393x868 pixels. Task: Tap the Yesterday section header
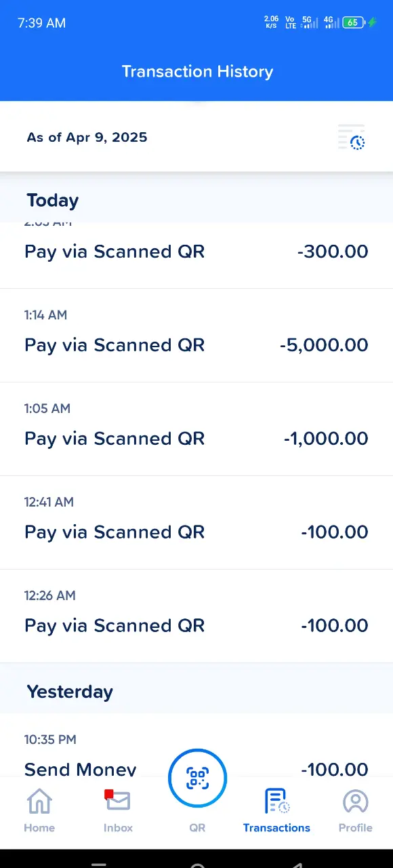[70, 692]
